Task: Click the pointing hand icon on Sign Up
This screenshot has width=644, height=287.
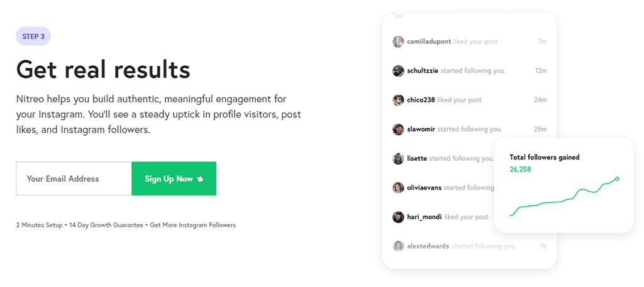Action: [x=199, y=179]
